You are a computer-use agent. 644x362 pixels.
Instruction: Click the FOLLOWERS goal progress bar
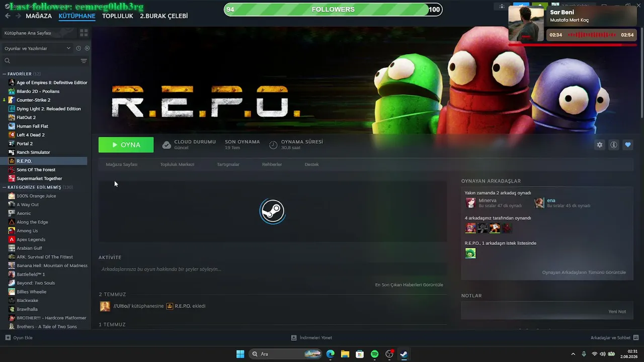pyautogui.click(x=333, y=10)
